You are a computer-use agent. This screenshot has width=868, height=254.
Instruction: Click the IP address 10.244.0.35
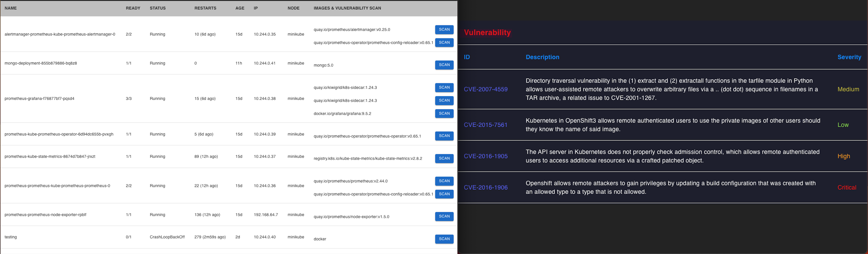coord(265,35)
